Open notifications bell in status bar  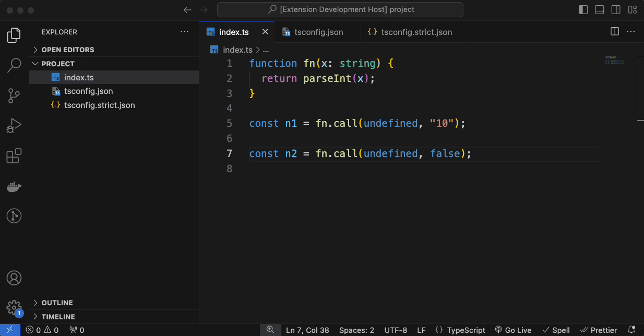(631, 330)
